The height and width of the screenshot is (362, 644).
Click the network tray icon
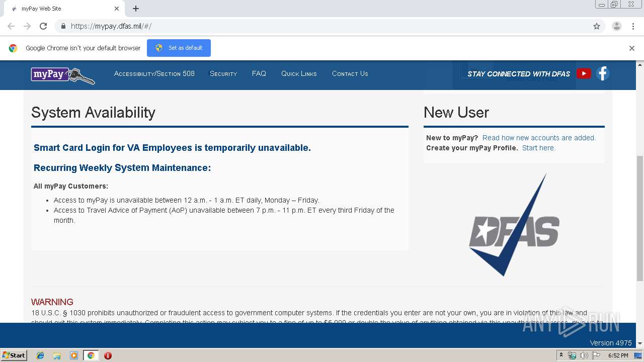[x=572, y=355]
